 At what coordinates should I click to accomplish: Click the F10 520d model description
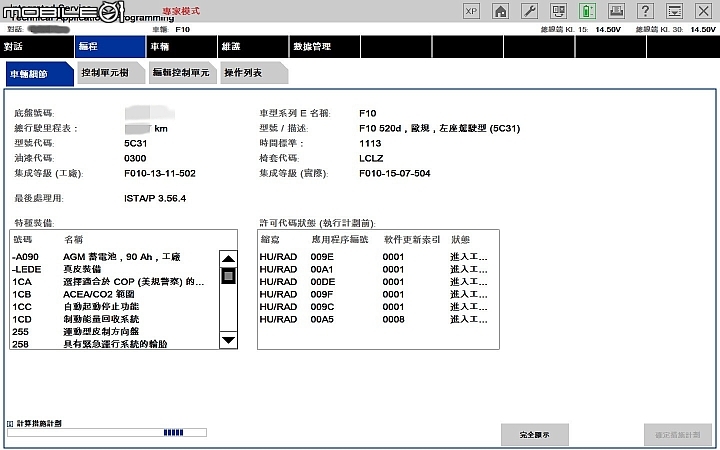[439, 128]
